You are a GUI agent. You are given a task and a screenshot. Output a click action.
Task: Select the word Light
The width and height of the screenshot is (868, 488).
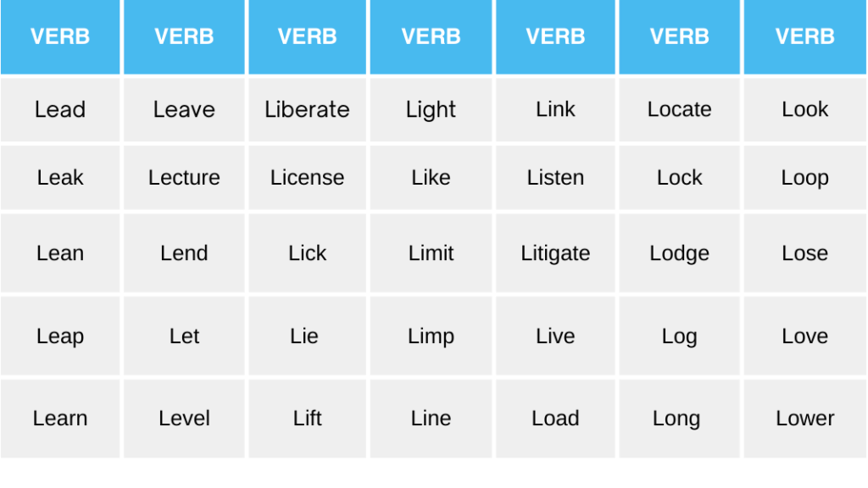pos(431,109)
